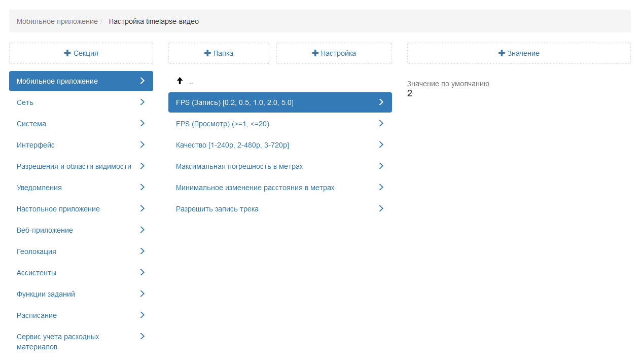This screenshot has width=640, height=364.
Task: Click chevron next to Сеть section
Action: (142, 102)
